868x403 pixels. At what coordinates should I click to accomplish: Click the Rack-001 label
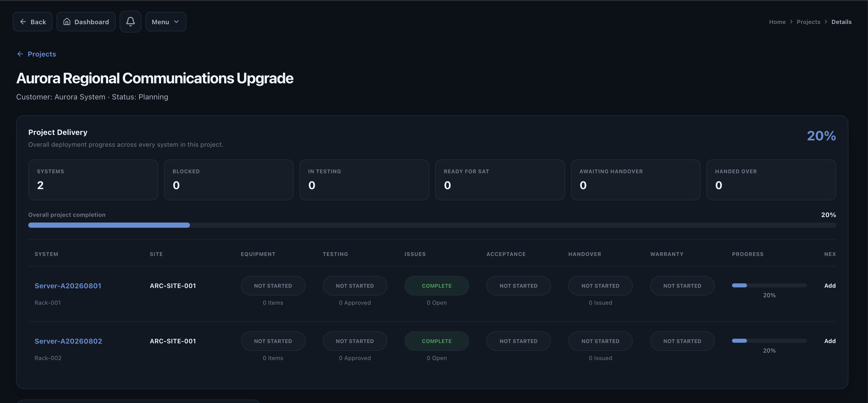48,303
